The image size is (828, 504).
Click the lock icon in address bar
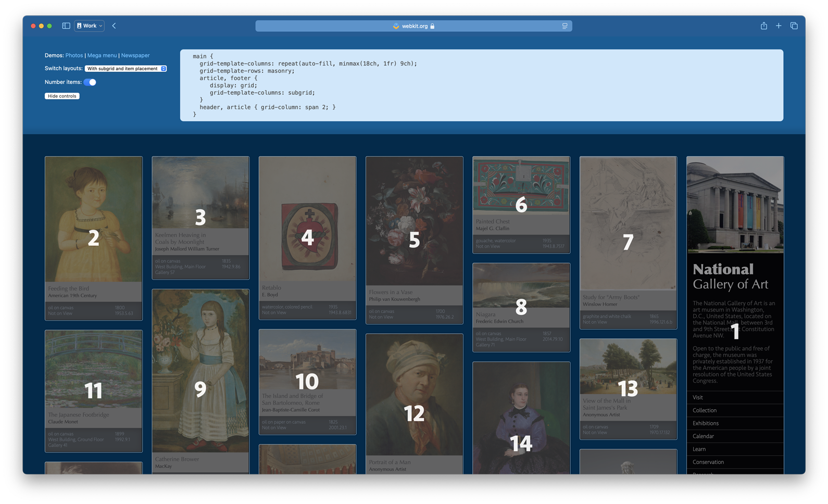pos(432,26)
